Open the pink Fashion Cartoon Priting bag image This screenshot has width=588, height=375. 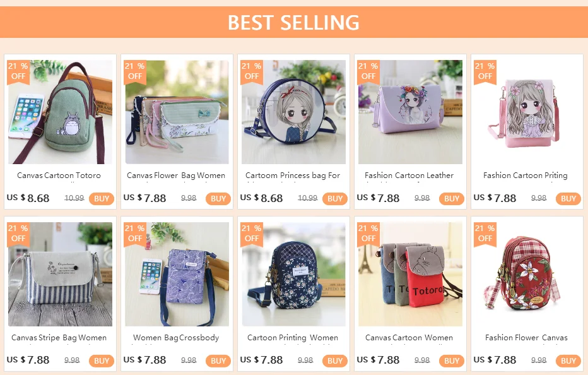527,112
